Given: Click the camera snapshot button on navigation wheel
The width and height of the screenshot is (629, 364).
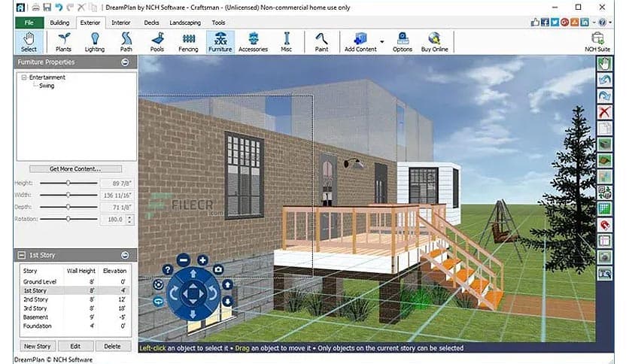Looking at the screenshot, I should [218, 269].
